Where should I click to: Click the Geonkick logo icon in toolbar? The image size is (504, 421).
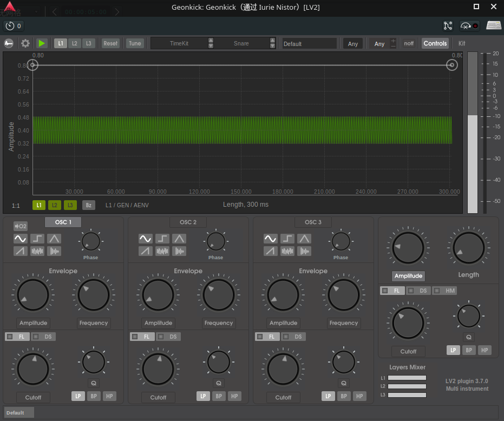tap(9, 43)
